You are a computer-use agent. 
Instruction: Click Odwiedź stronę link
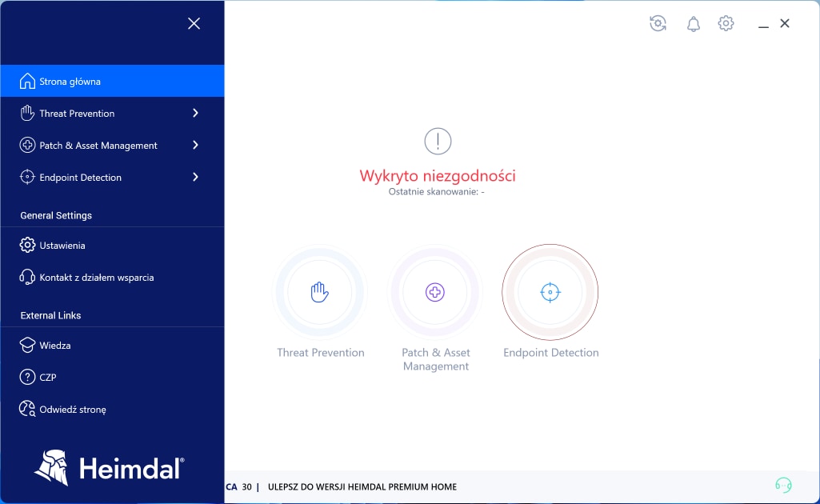pyautogui.click(x=113, y=409)
